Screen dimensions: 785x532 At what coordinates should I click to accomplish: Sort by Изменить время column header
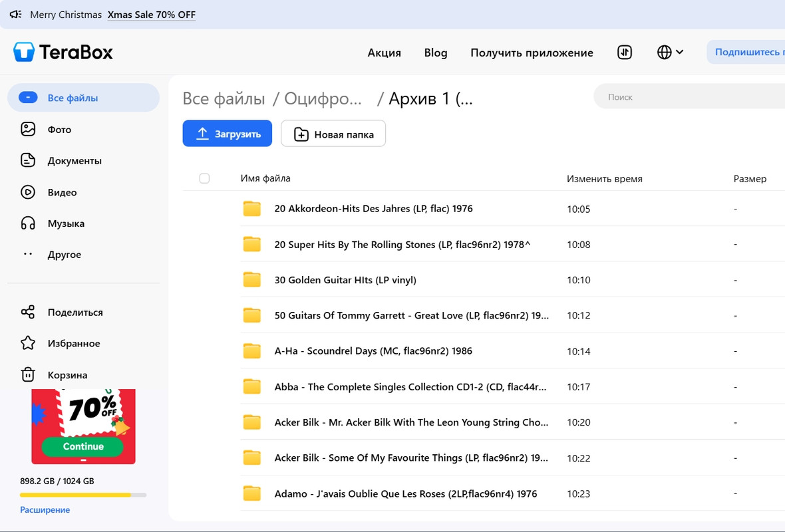click(604, 179)
